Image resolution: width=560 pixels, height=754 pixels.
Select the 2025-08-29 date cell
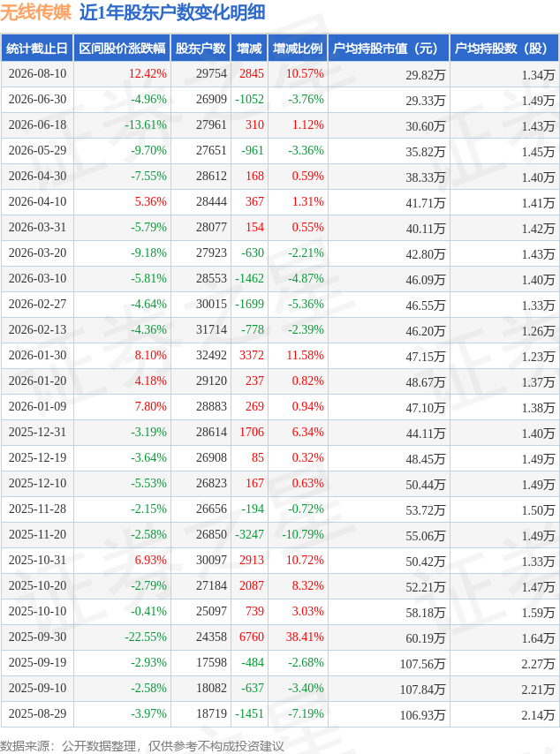37,713
